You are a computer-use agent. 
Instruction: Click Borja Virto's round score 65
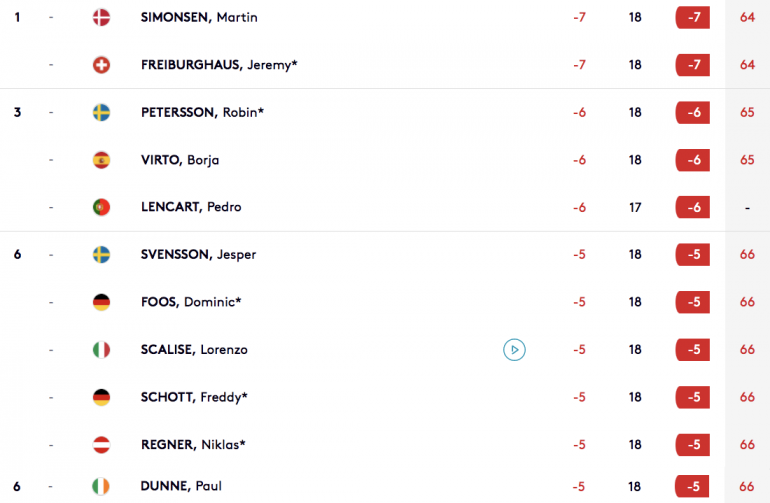[747, 160]
